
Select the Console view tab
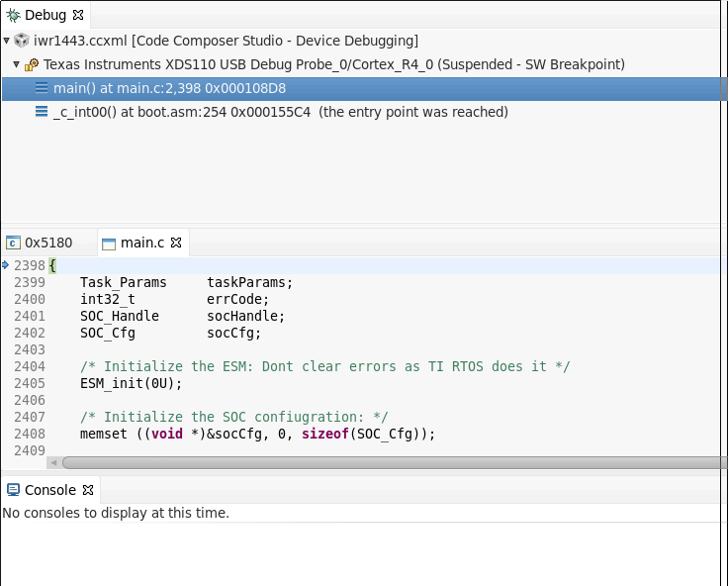(x=49, y=490)
